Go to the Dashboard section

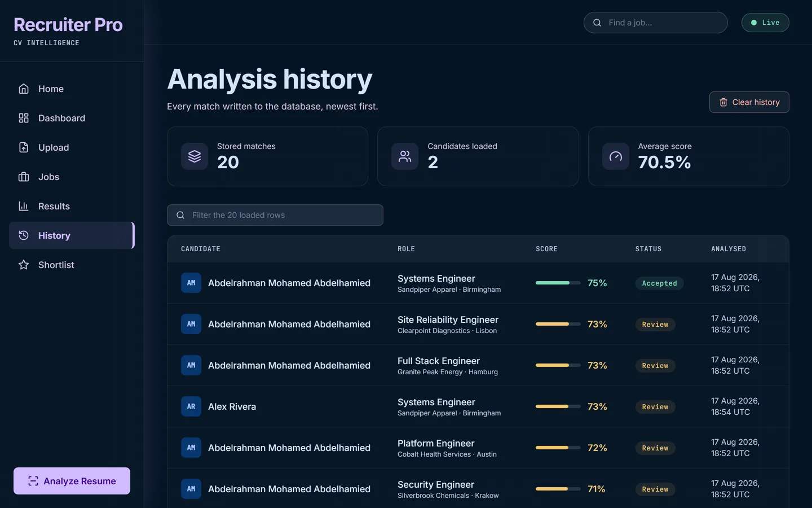[72, 118]
